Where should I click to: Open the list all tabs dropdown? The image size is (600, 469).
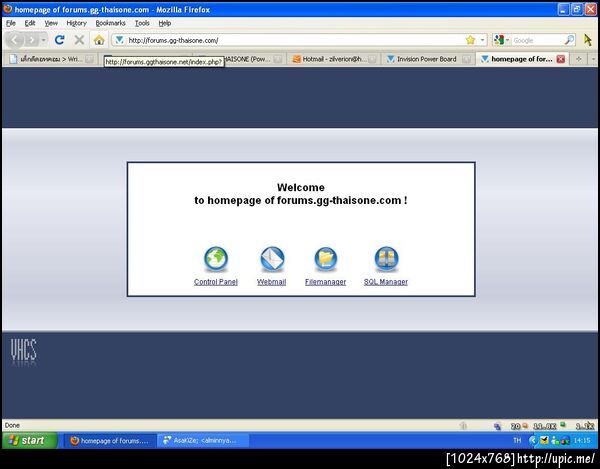click(593, 59)
